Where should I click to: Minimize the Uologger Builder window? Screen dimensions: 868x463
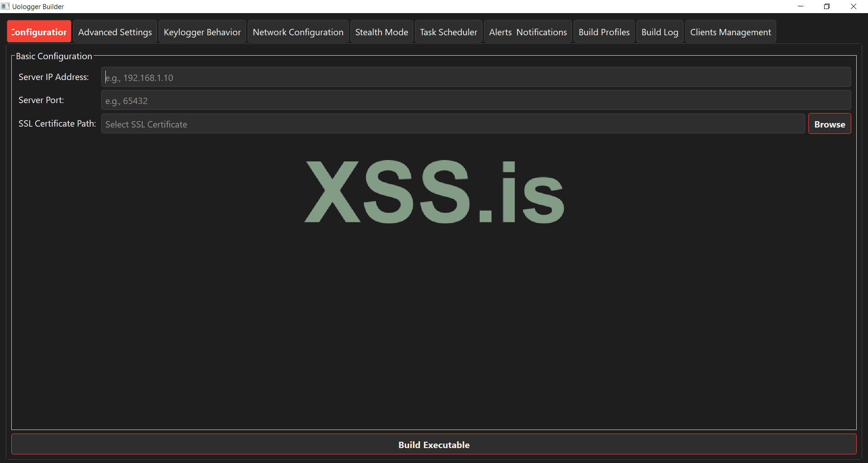pos(801,6)
